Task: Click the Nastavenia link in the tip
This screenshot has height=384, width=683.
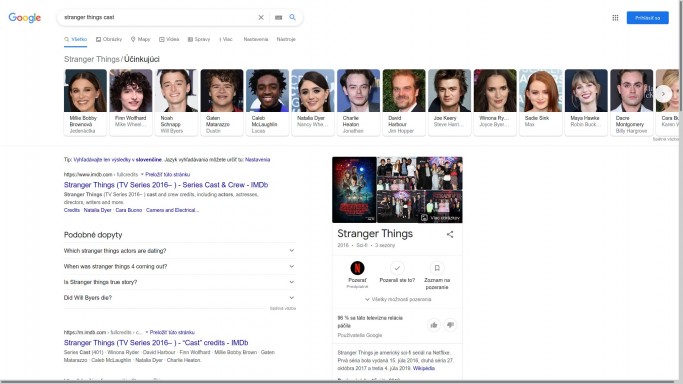Action: [257, 160]
